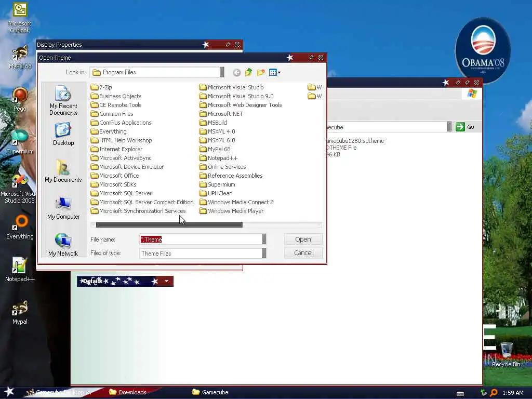
Task: Click the star Start button on taskbar
Action: [9, 392]
